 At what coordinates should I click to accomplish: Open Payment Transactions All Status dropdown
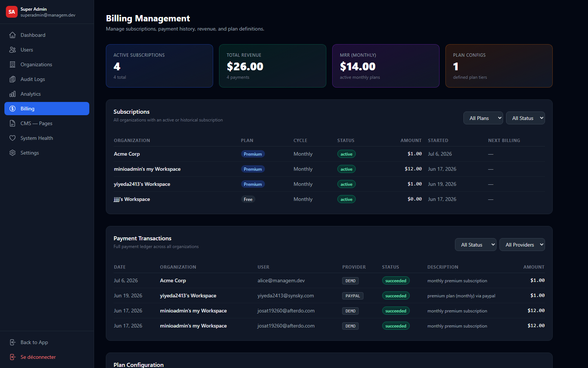[476, 245]
